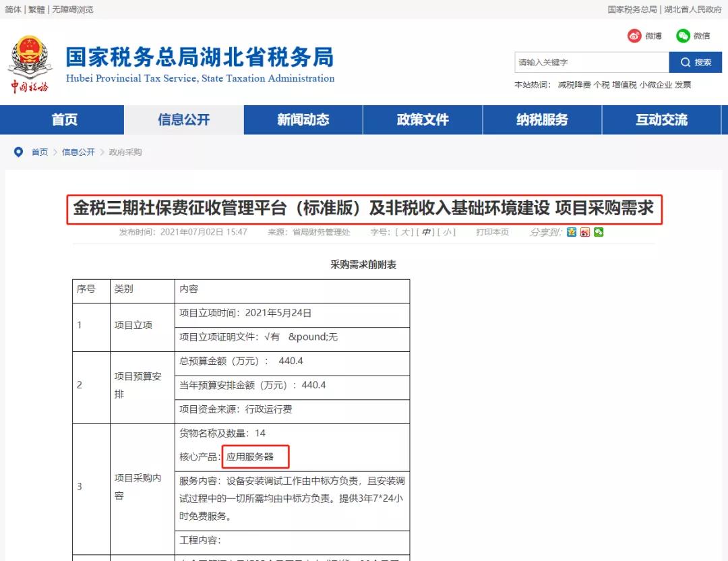The width and height of the screenshot is (728, 561).
Task: Set article text size to [小]
Action: 447,232
